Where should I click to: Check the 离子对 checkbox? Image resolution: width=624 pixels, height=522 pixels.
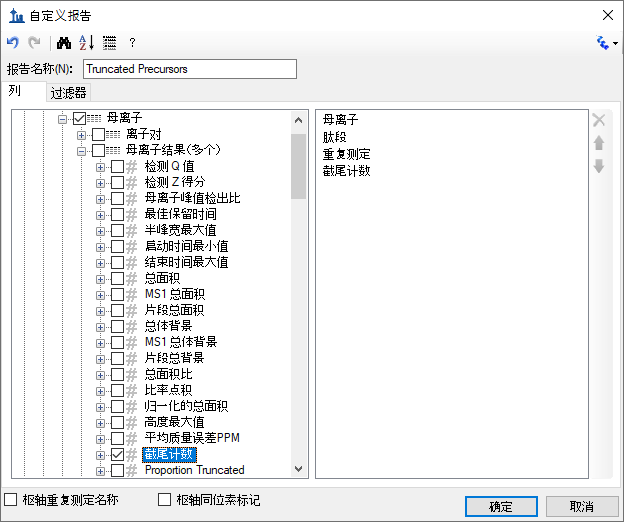98,134
